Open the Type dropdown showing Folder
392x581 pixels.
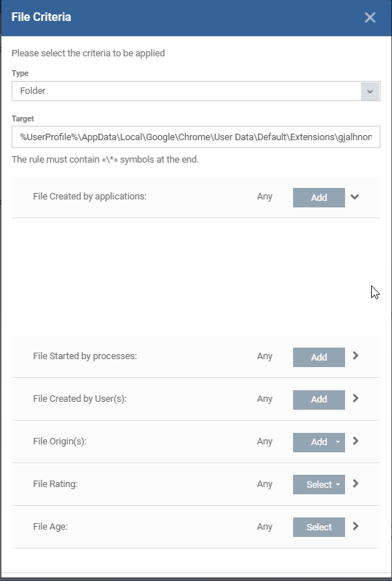click(x=196, y=91)
